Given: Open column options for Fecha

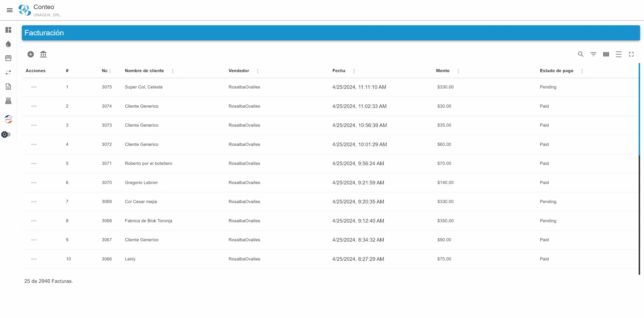Looking at the screenshot, I should click(354, 71).
